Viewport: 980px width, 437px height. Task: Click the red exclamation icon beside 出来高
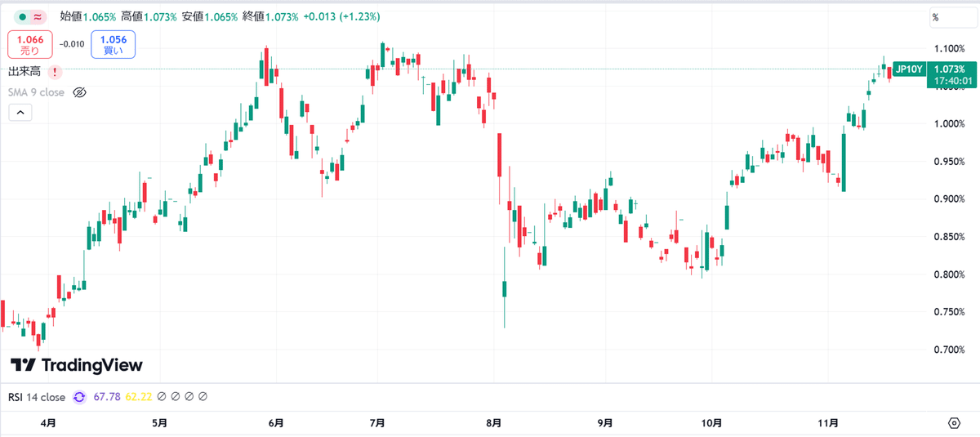55,72
